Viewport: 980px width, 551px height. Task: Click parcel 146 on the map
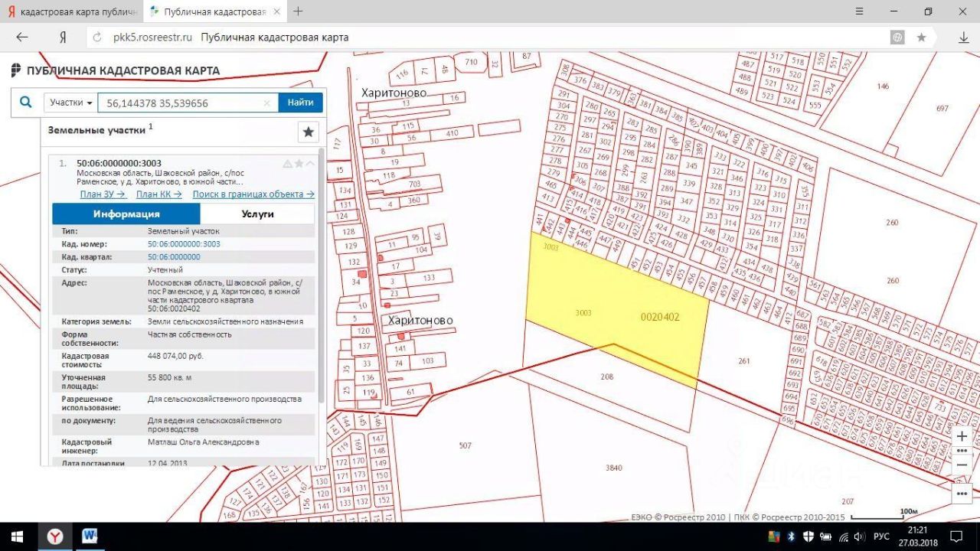(884, 86)
